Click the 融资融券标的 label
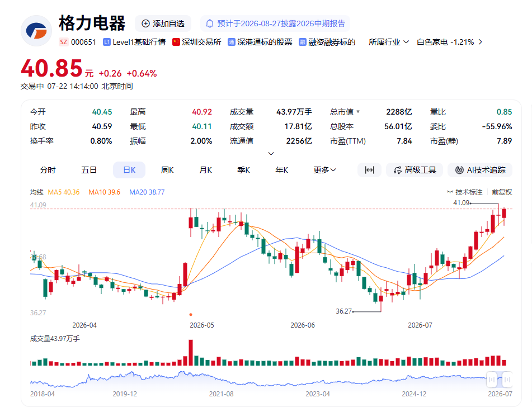The width and height of the screenshot is (532, 412). pos(332,42)
